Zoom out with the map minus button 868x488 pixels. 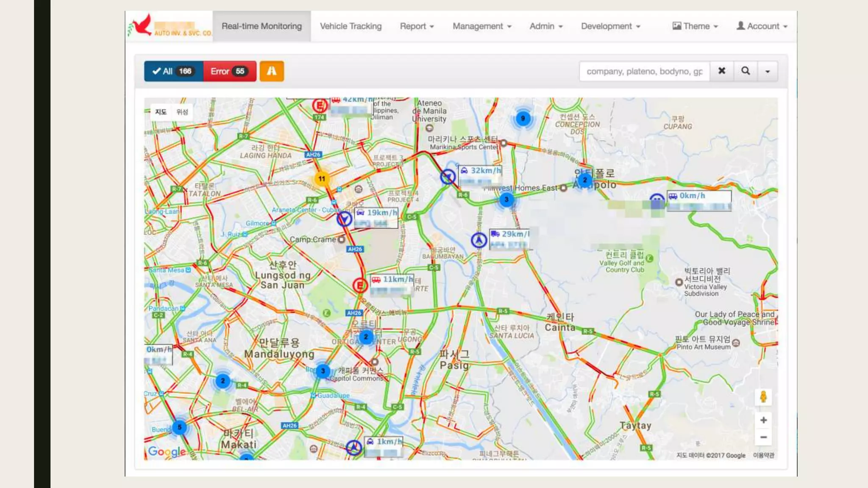tap(763, 437)
